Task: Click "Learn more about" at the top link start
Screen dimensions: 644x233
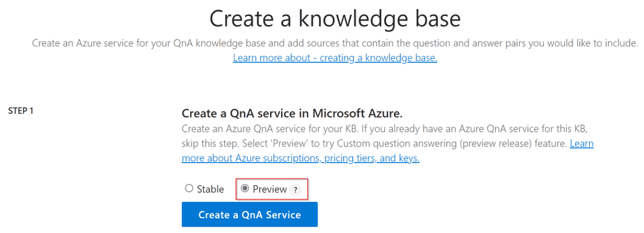Action: (x=271, y=58)
